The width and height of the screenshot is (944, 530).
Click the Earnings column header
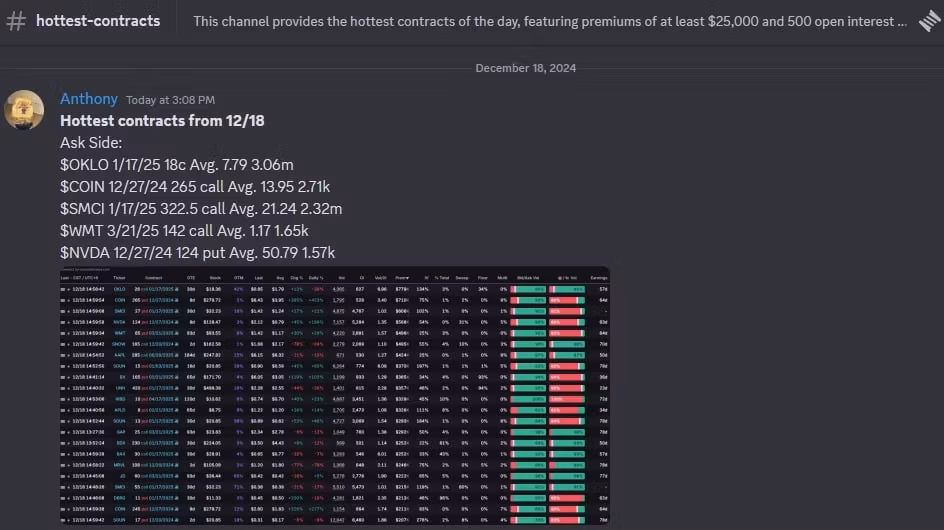pyautogui.click(x=599, y=278)
